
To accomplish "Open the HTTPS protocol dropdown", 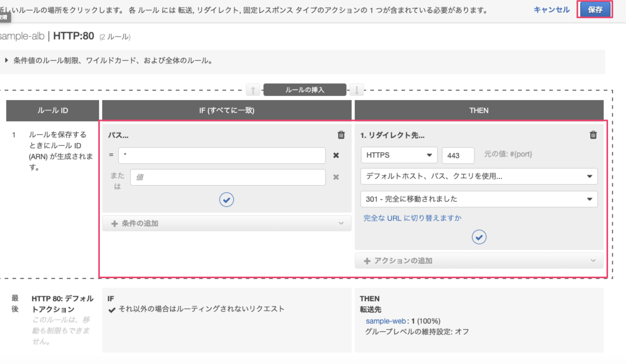I will (x=399, y=155).
